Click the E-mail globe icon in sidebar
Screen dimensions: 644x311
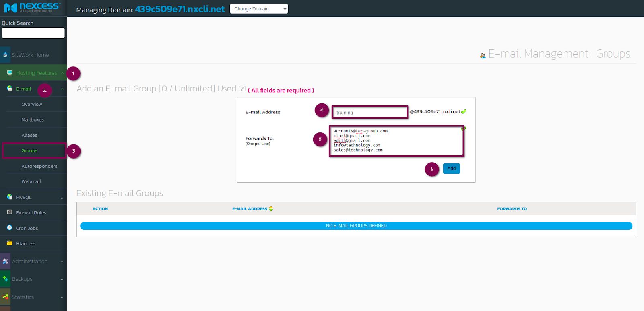click(x=10, y=89)
